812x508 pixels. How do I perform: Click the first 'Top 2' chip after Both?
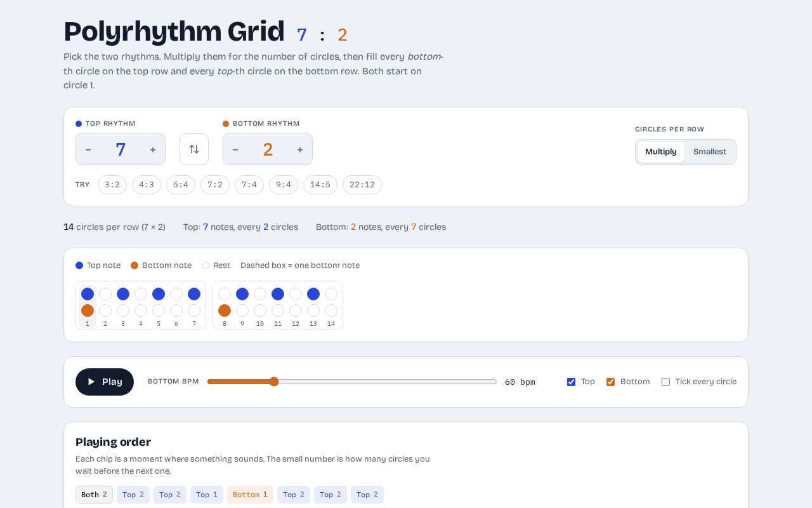click(x=133, y=495)
